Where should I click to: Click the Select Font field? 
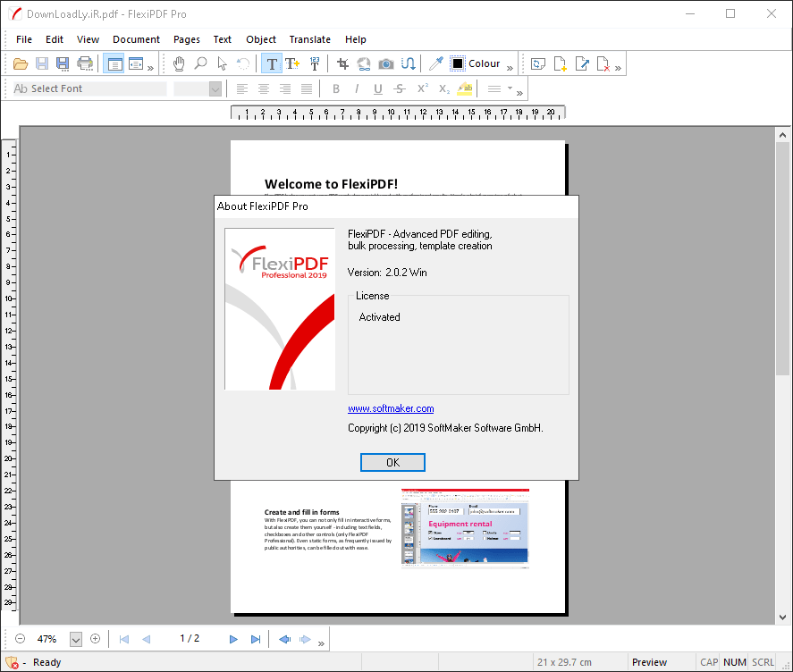point(89,88)
